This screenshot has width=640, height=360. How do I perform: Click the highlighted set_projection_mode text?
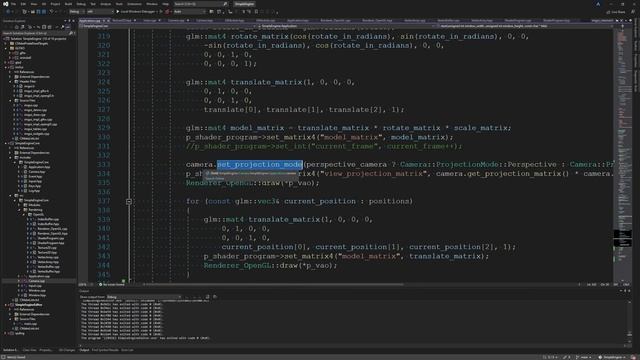click(260, 164)
